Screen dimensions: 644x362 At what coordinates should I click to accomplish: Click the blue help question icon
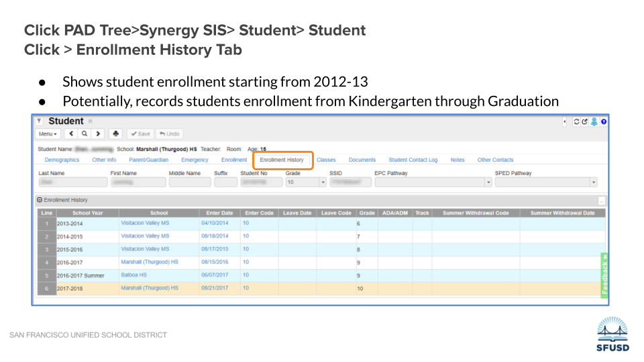(x=604, y=121)
